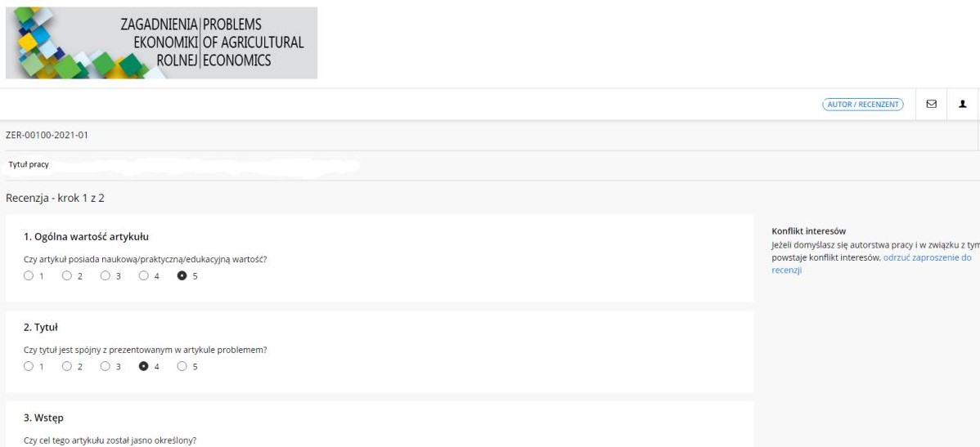Click the journal logo banner

(161, 42)
